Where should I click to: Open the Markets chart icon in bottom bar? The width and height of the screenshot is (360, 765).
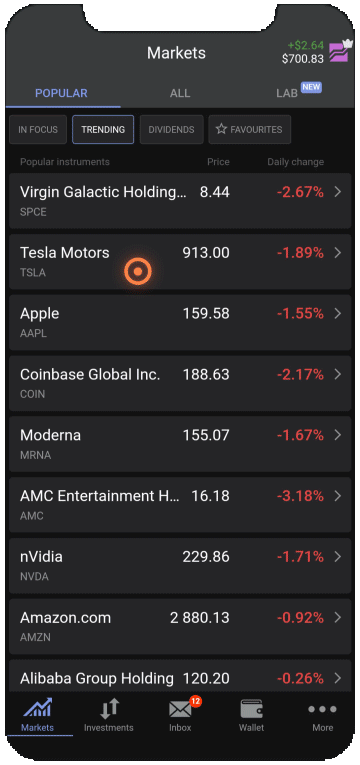38,708
